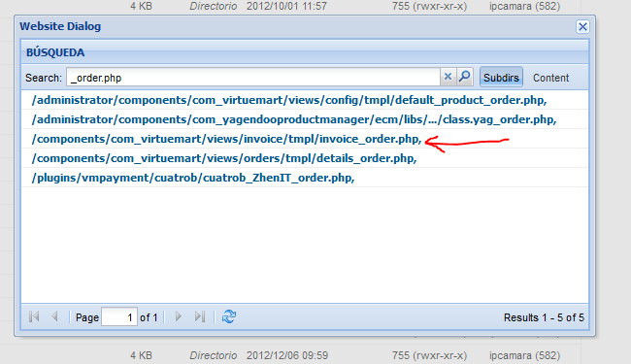This screenshot has width=631, height=364.
Task: Open class.yag_order.php result
Action: [294, 119]
